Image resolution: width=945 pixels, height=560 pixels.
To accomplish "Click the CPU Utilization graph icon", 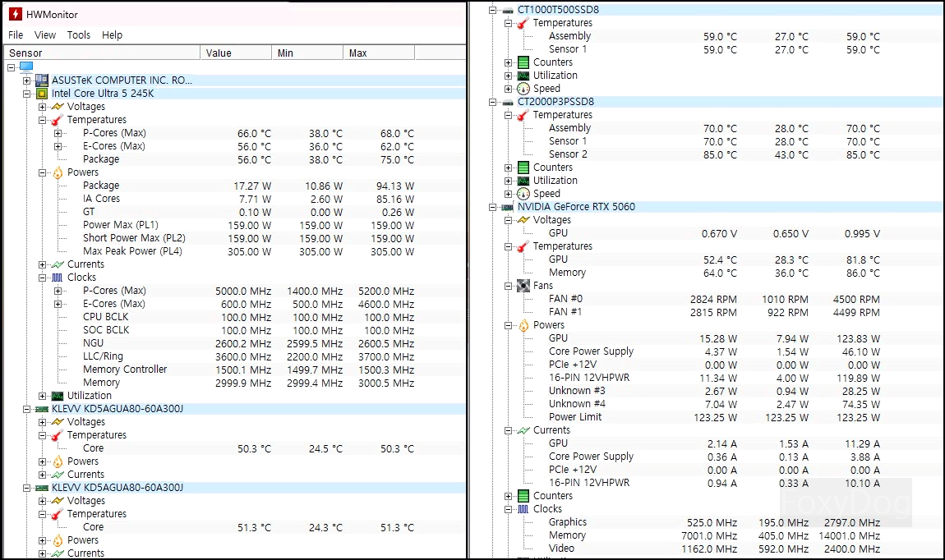I will pos(58,396).
